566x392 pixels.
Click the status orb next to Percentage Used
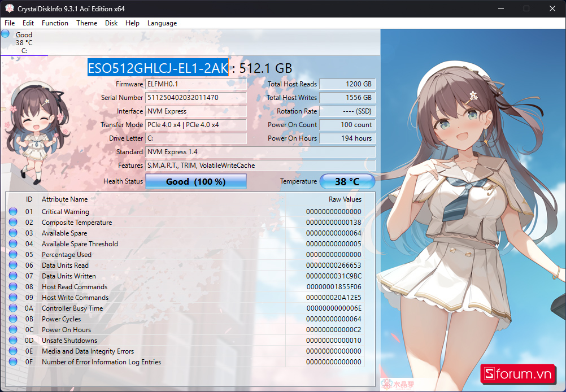tap(14, 255)
